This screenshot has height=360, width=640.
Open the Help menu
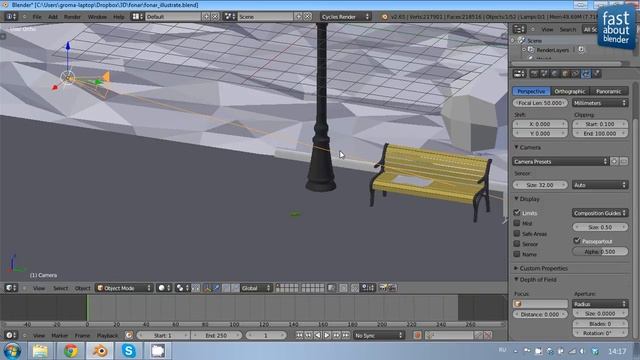[x=118, y=17]
